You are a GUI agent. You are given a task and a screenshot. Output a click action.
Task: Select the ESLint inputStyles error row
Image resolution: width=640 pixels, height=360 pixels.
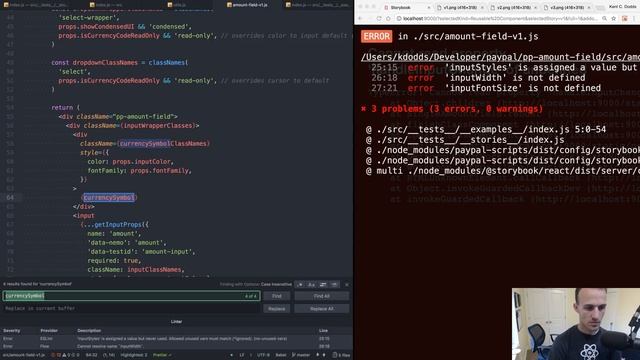pyautogui.click(x=176, y=339)
